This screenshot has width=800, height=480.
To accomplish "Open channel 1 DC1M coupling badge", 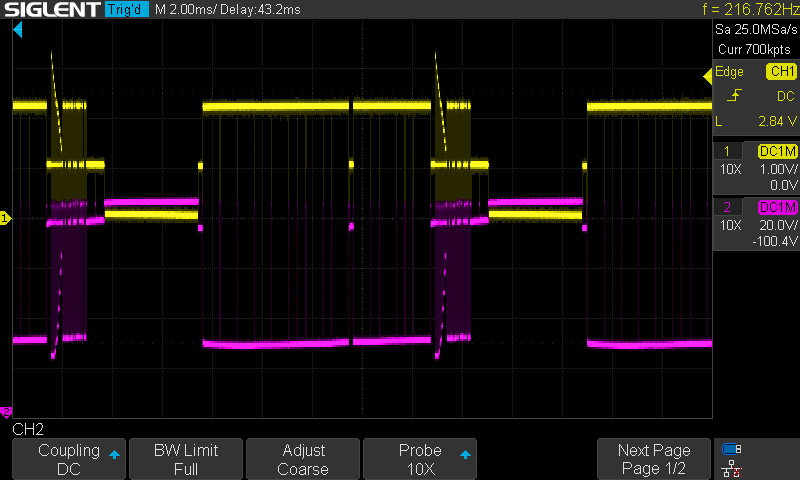I will [x=778, y=151].
